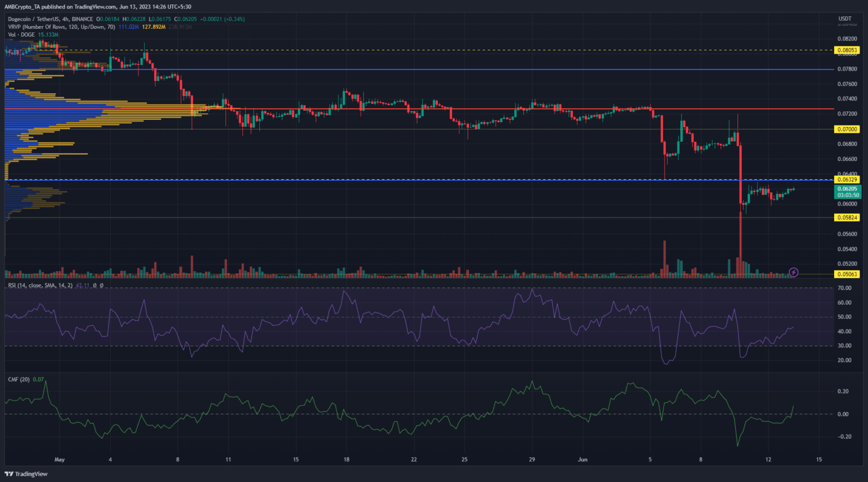Click the Jun label on the time axis
Viewport: 868px width, 482px height.
click(583, 459)
